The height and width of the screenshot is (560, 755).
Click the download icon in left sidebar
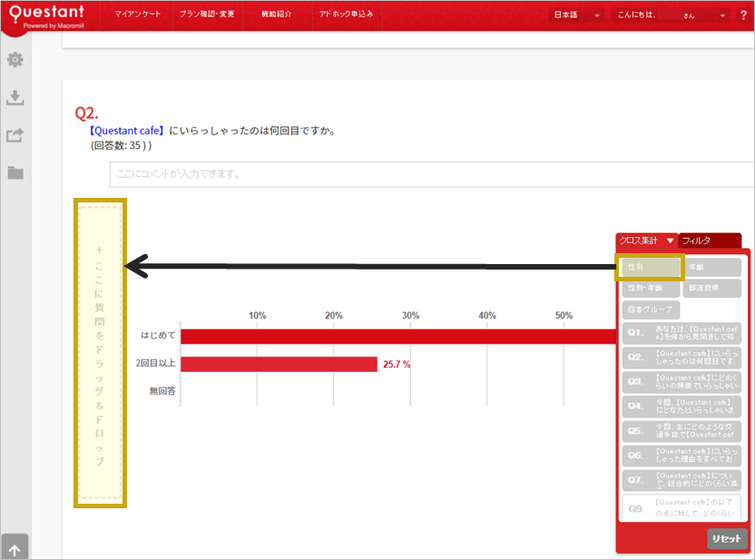click(15, 97)
